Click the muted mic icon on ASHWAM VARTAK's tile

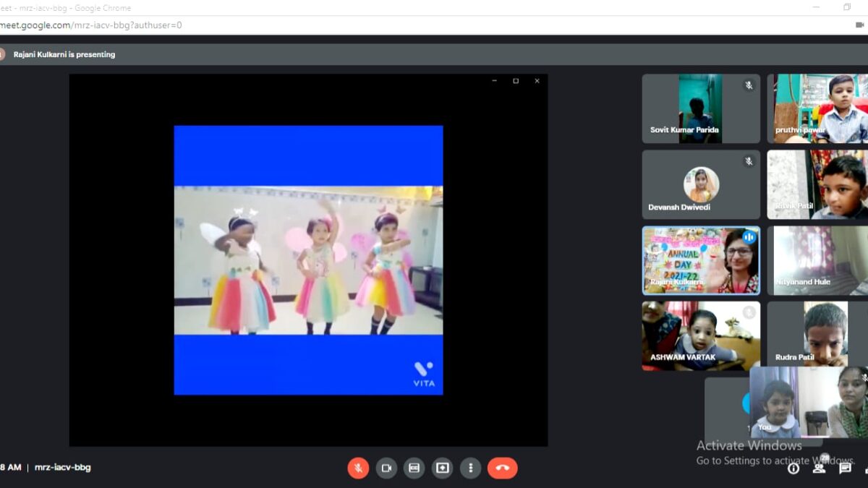click(749, 312)
